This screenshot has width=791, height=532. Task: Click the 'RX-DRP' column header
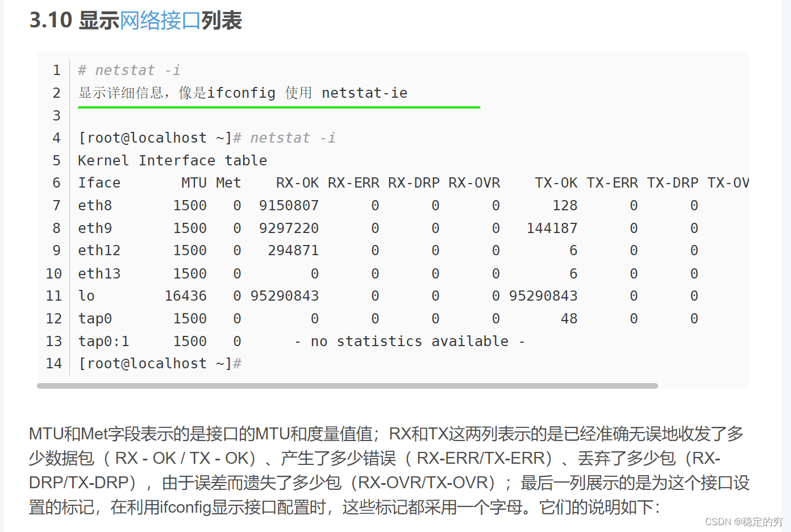(x=414, y=182)
